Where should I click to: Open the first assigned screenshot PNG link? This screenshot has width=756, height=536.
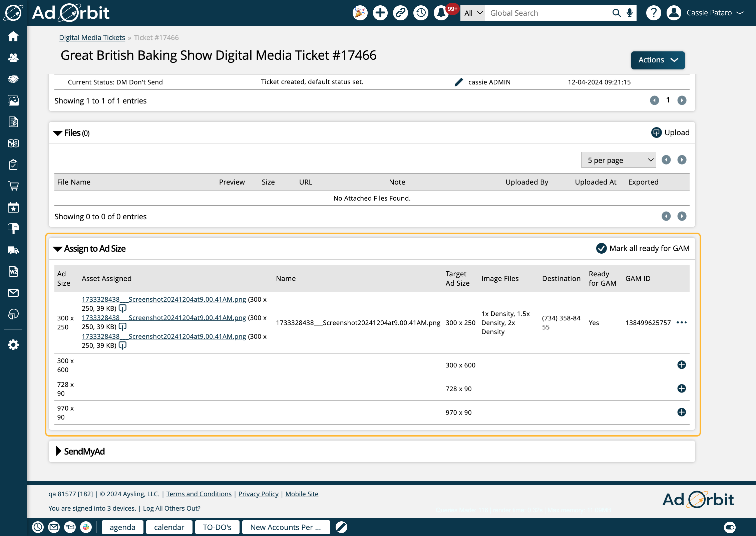tap(164, 299)
